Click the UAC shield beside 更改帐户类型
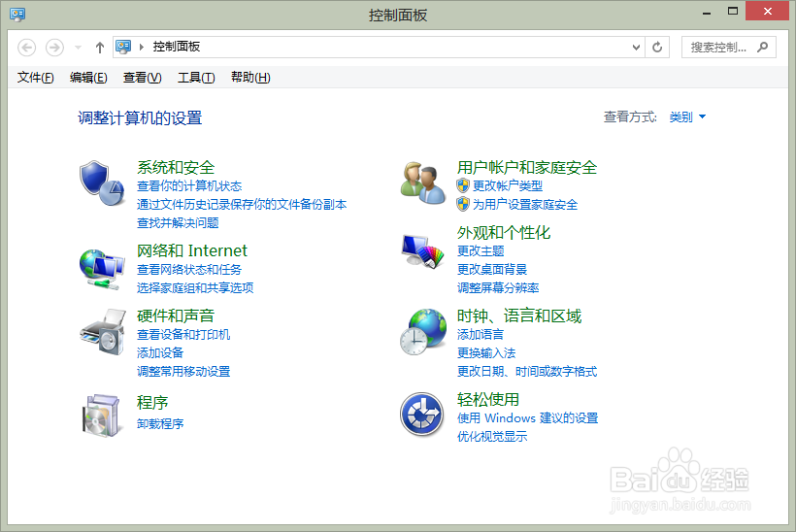796x532 pixels. point(462,185)
